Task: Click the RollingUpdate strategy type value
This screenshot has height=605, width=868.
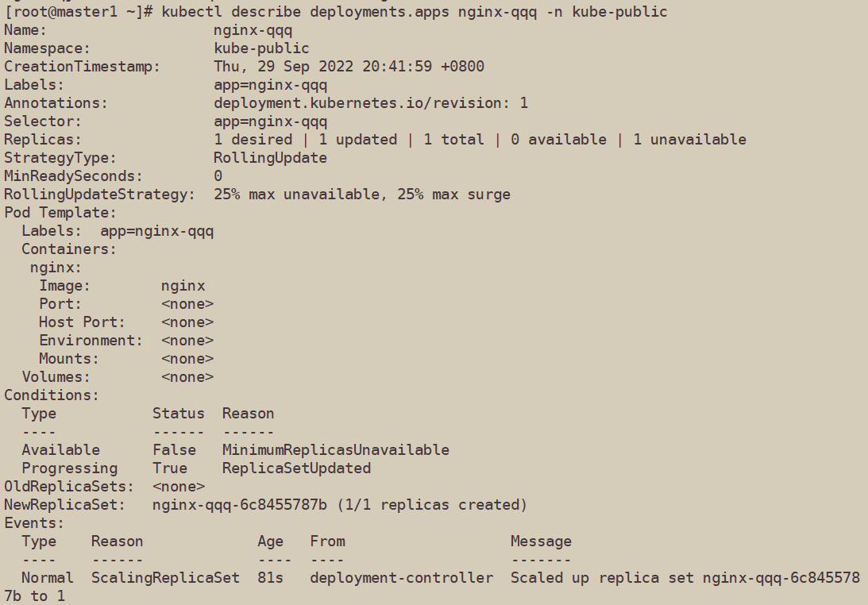Action: click(x=270, y=158)
